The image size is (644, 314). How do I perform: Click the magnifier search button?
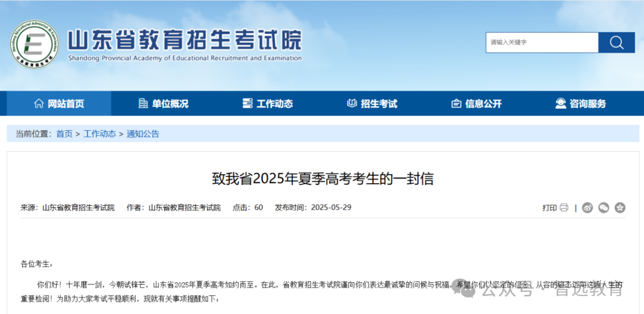tap(617, 42)
